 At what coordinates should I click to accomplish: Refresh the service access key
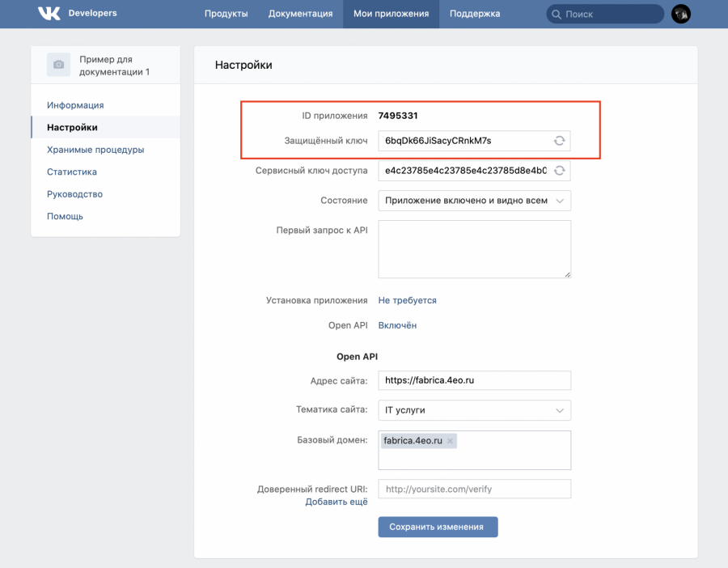pos(559,171)
